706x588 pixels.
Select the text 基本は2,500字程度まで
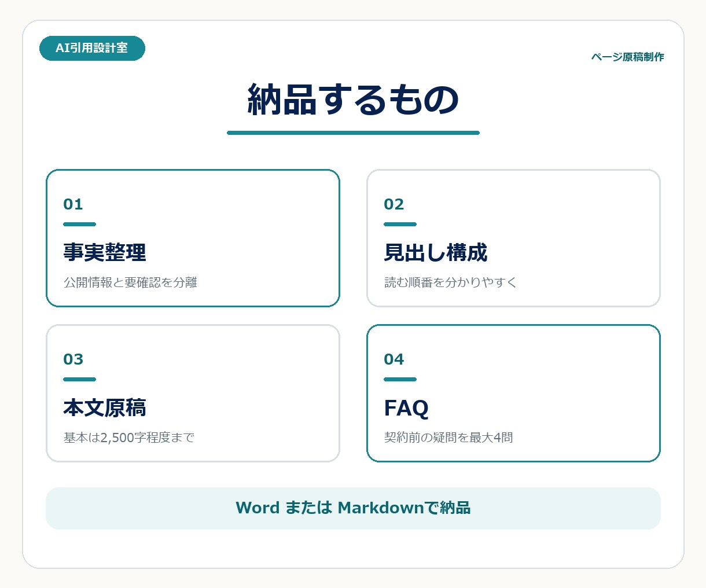click(x=128, y=438)
